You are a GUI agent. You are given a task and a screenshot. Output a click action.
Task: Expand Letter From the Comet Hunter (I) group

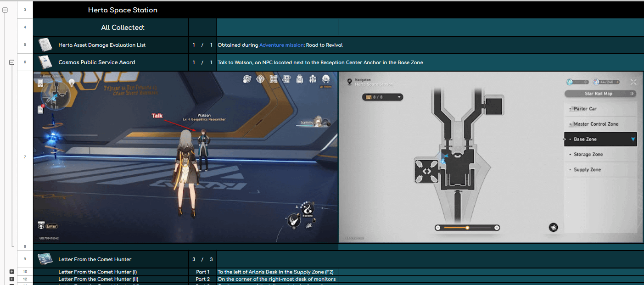[11, 272]
